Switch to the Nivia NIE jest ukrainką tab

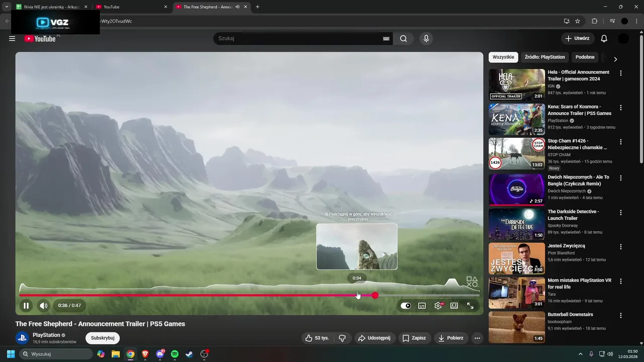coord(51,7)
